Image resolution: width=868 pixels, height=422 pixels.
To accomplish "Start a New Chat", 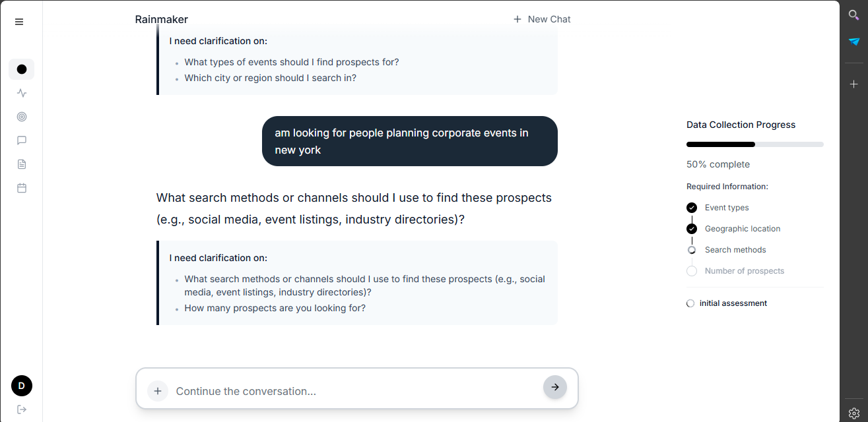I will 542,19.
